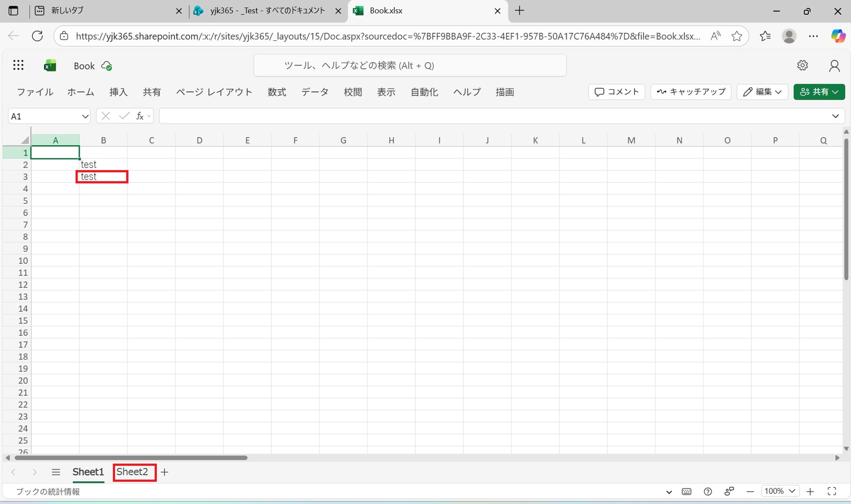Click the help question mark icon
The height and width of the screenshot is (504, 851).
click(708, 491)
